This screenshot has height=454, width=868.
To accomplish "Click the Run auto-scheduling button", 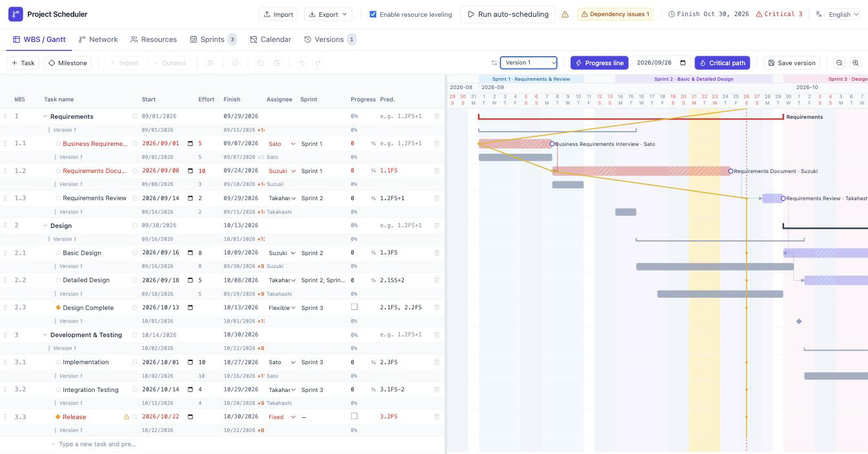I will [x=508, y=14].
